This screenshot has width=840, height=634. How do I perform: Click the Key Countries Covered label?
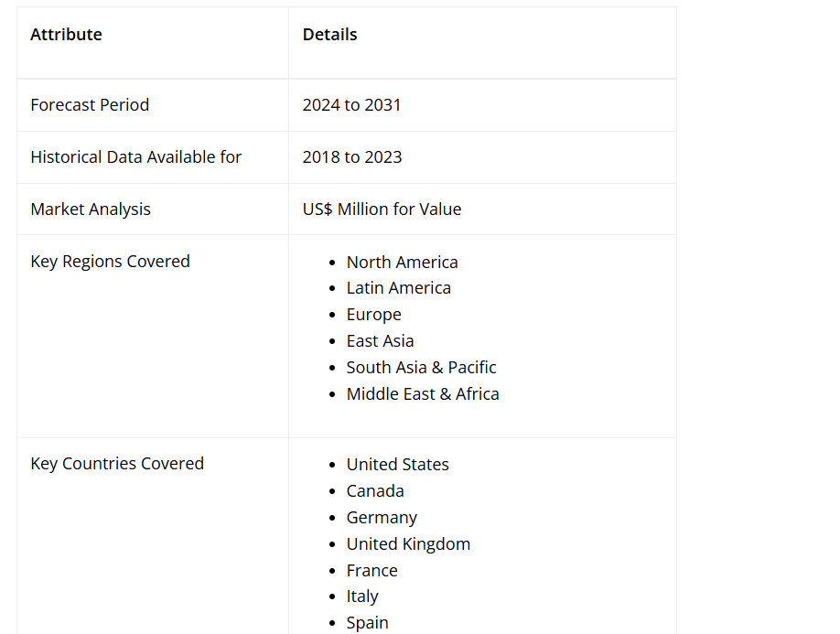117,464
